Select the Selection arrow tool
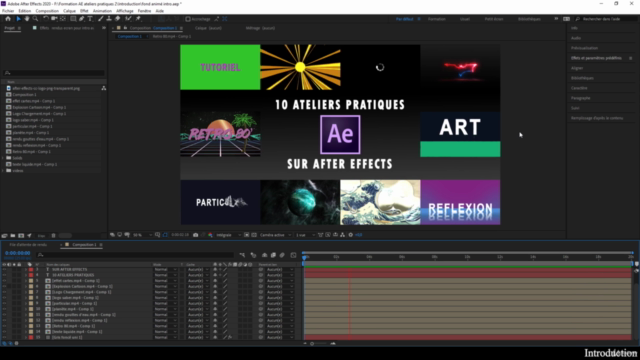The height and width of the screenshot is (360, 640). [x=18, y=19]
